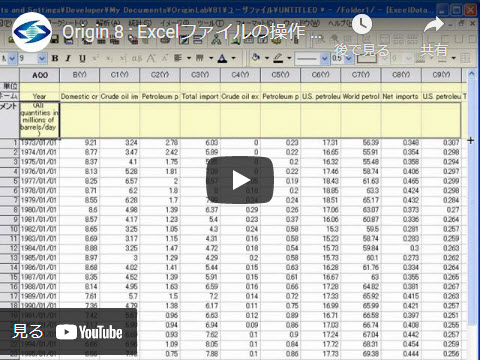This screenshot has height=360, width=480.
Task: Toggle Italic formatting in the toolbar
Action: click(x=68, y=58)
